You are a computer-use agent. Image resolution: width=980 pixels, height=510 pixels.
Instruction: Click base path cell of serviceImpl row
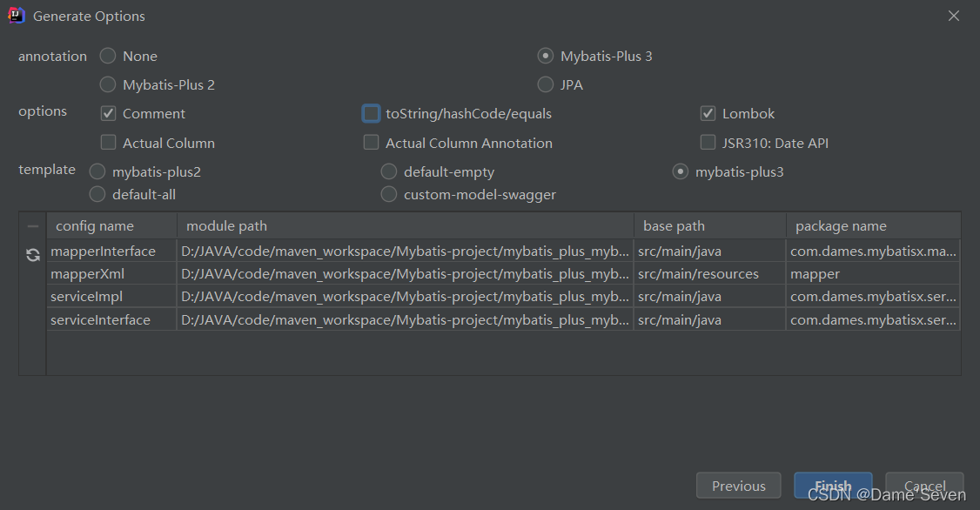pyautogui.click(x=710, y=297)
